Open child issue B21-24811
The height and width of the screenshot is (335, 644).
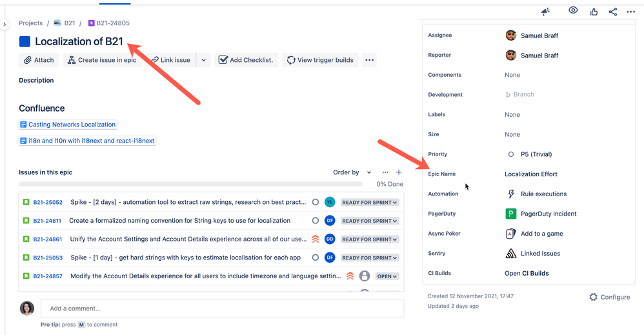47,221
